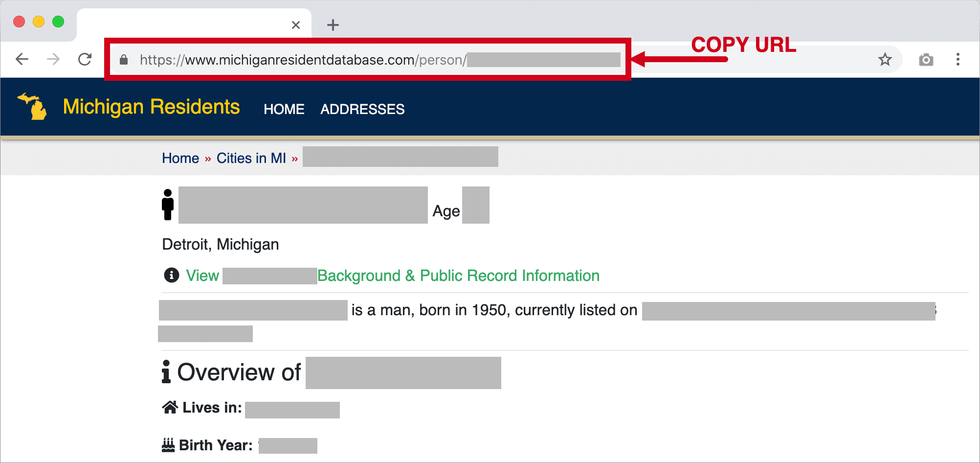
Task: Reload the page with refresh icon
Action: [85, 60]
